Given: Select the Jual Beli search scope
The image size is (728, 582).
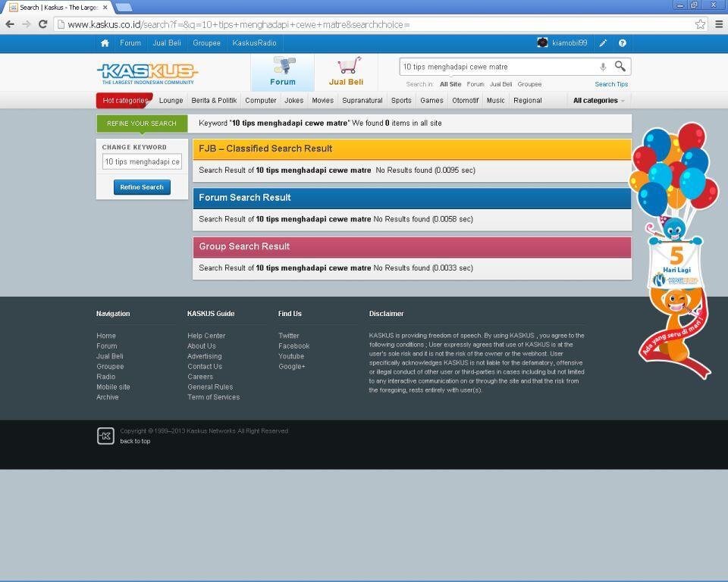Looking at the screenshot, I should click(501, 84).
